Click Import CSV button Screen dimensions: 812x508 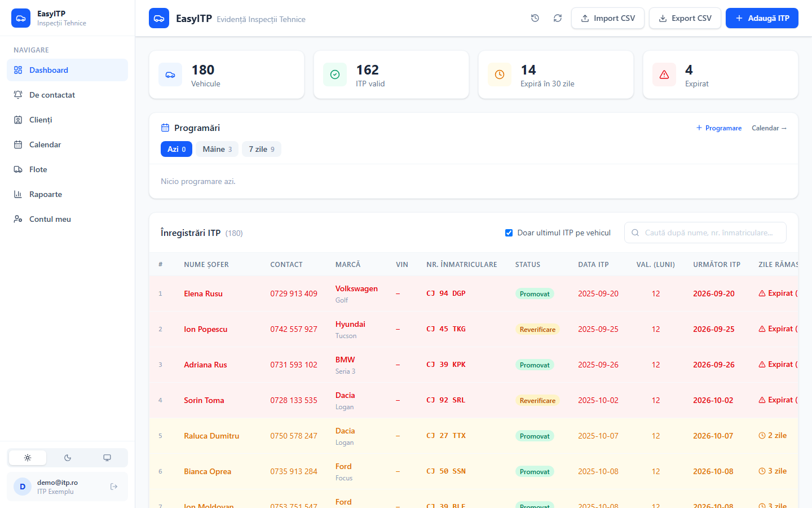(x=608, y=18)
